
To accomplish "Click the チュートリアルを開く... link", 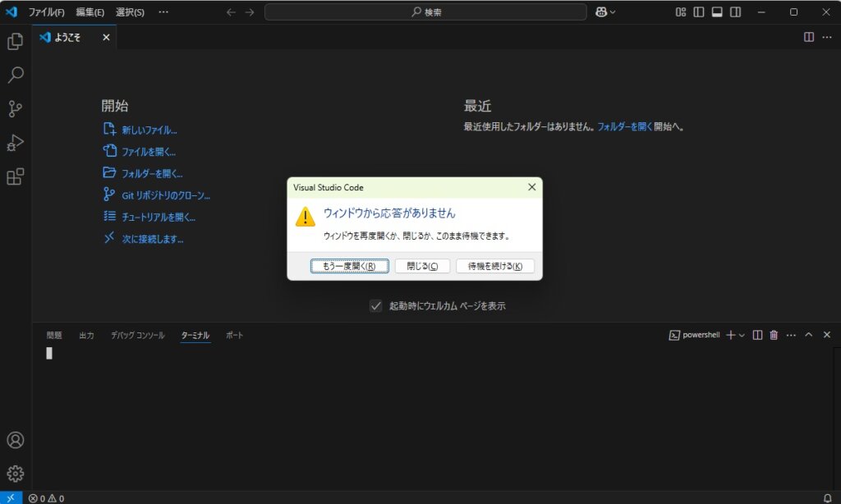I will click(159, 217).
